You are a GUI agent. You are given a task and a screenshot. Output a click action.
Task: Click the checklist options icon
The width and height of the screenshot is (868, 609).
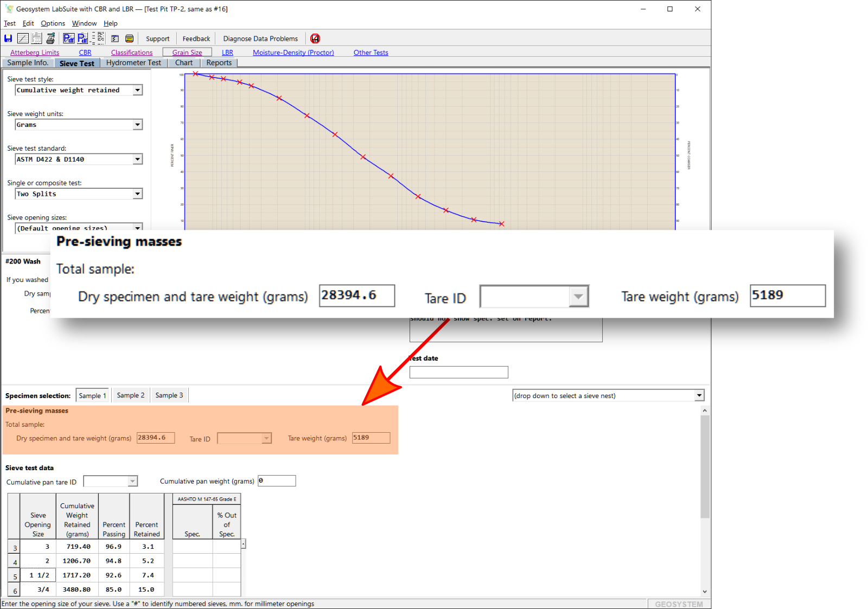pyautogui.click(x=115, y=39)
